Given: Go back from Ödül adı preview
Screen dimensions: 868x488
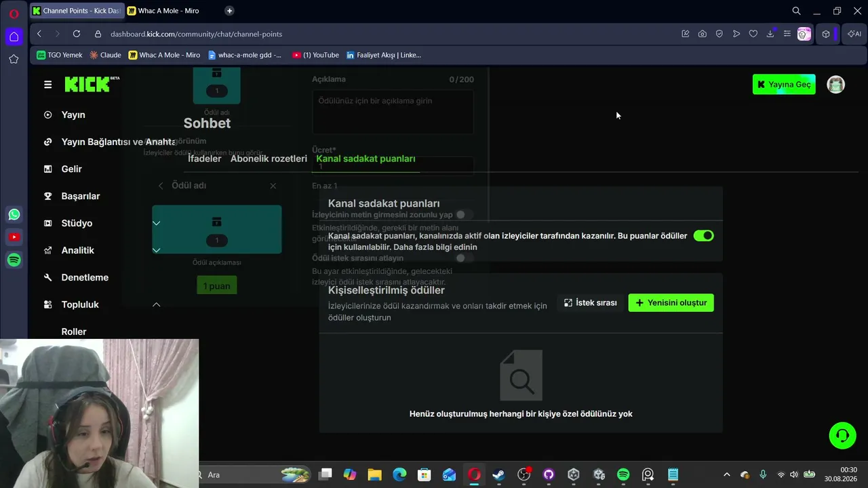Looking at the screenshot, I should point(161,186).
